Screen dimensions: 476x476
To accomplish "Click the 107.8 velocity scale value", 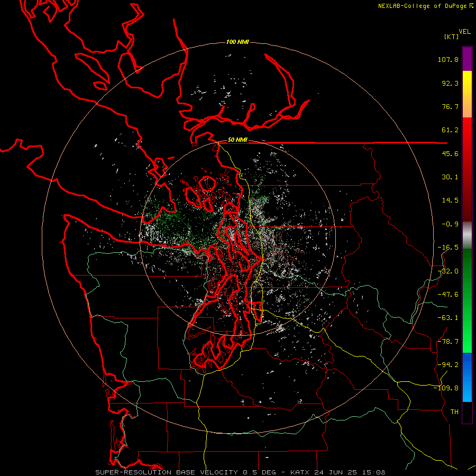I will (448, 59).
